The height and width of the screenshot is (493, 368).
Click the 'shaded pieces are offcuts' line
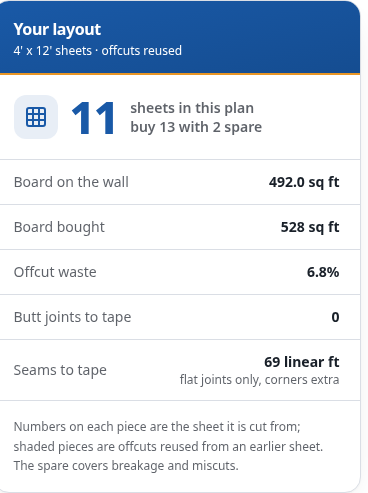(x=168, y=446)
